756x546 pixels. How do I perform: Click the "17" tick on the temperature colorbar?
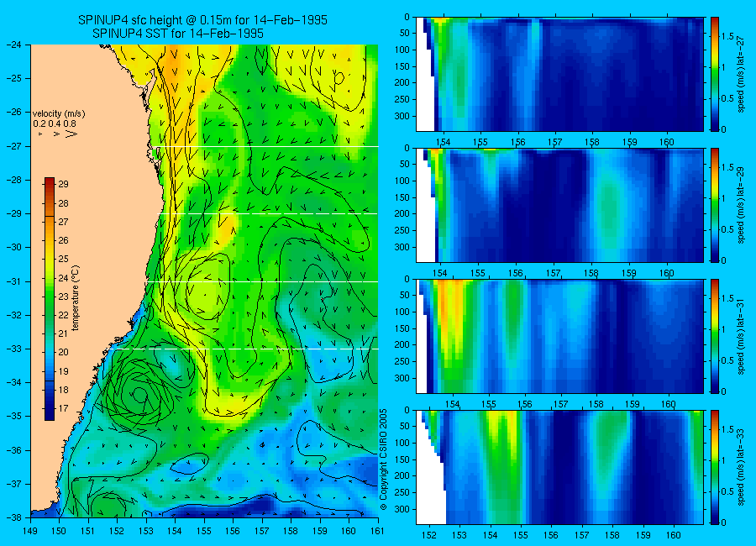[x=64, y=408]
